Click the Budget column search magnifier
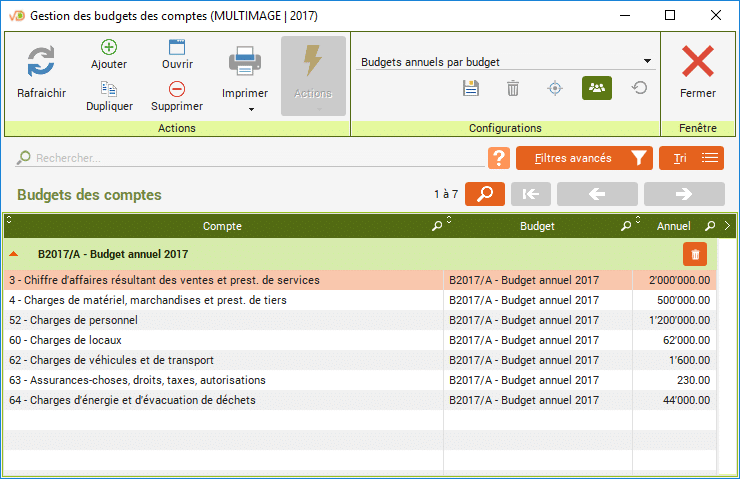Viewport: 740px width, 479px height. point(625,226)
